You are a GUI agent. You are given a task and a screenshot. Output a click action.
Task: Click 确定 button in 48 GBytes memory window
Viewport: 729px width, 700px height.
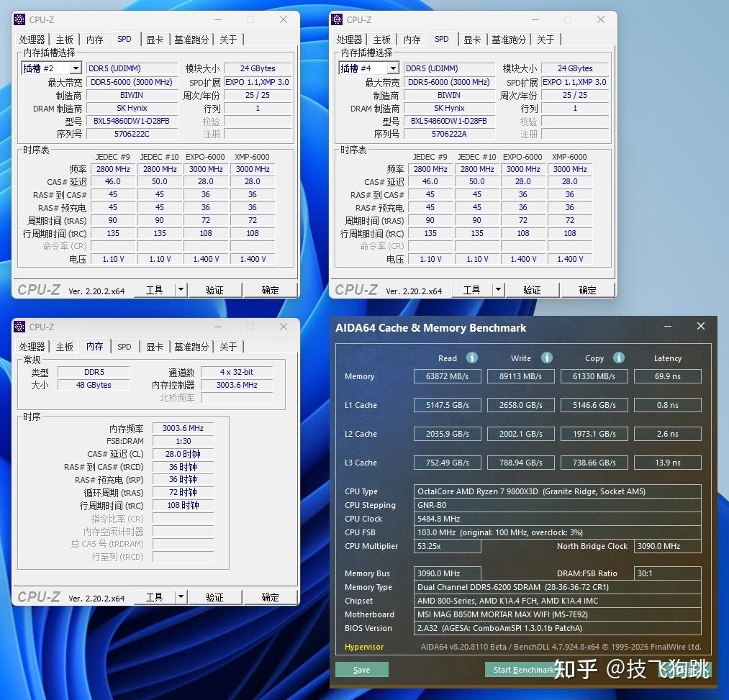[x=270, y=597]
